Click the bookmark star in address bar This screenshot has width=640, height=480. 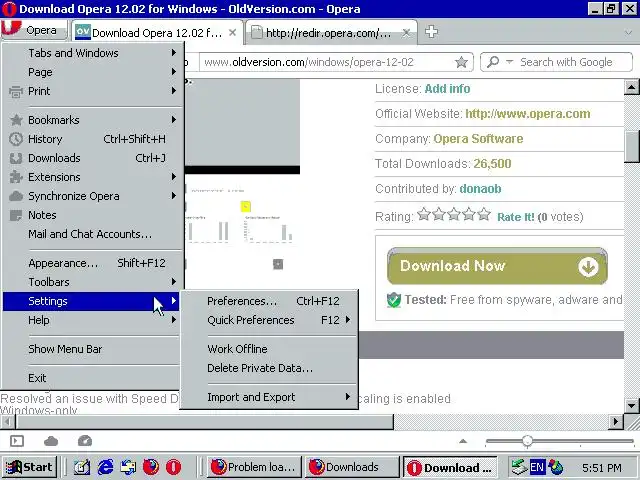click(x=461, y=62)
